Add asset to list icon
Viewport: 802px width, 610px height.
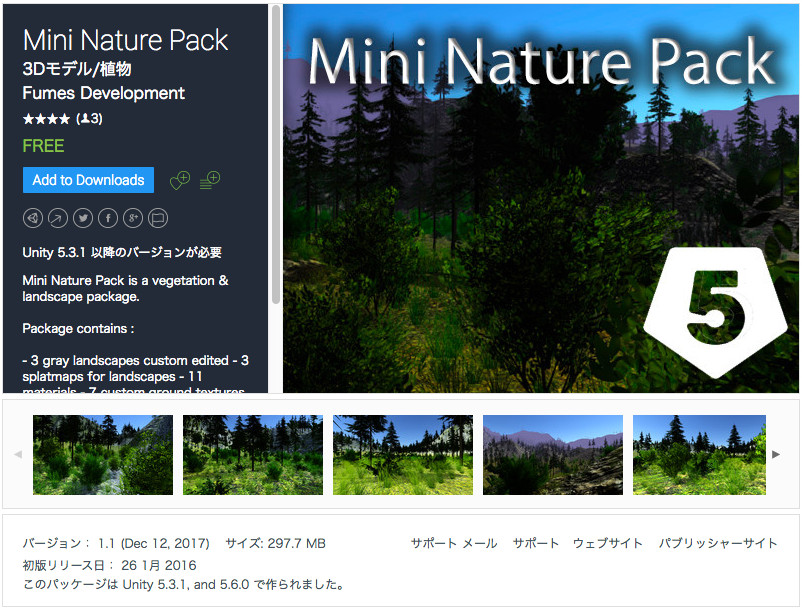210,180
